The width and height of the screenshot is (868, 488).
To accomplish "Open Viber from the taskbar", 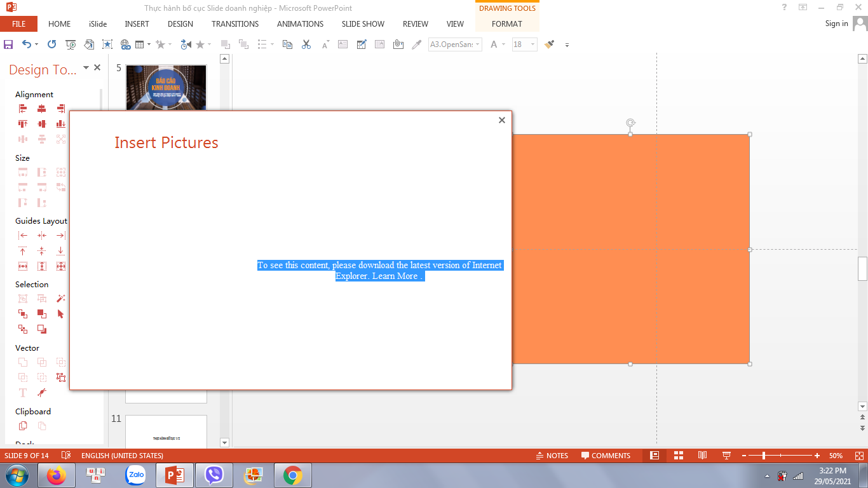I will (x=214, y=475).
